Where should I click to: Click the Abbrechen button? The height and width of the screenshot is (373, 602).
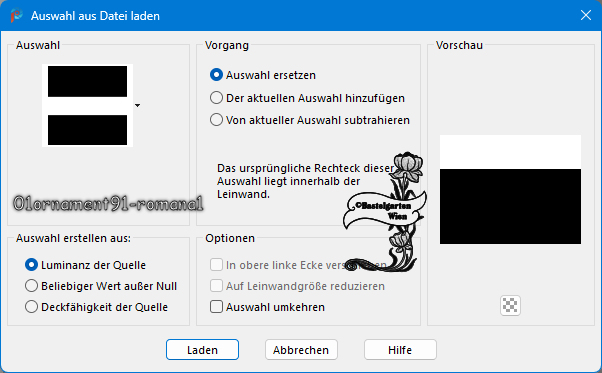coord(301,350)
